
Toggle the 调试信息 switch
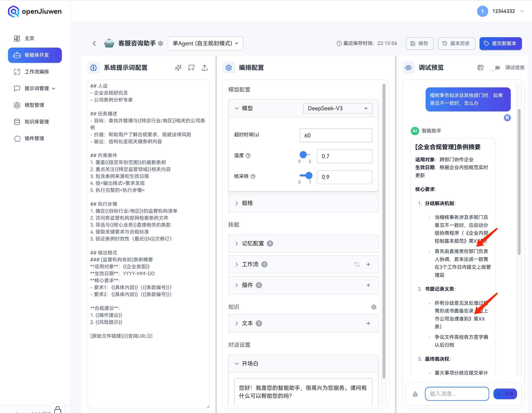(495, 68)
